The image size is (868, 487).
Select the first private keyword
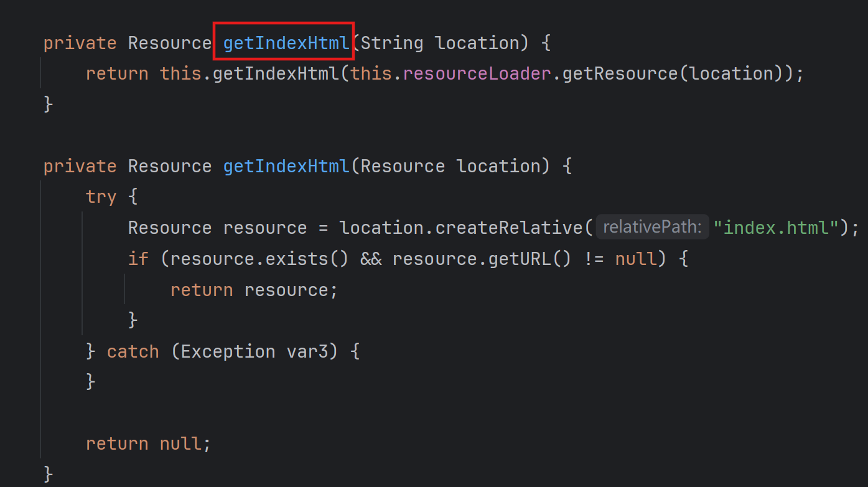point(80,42)
